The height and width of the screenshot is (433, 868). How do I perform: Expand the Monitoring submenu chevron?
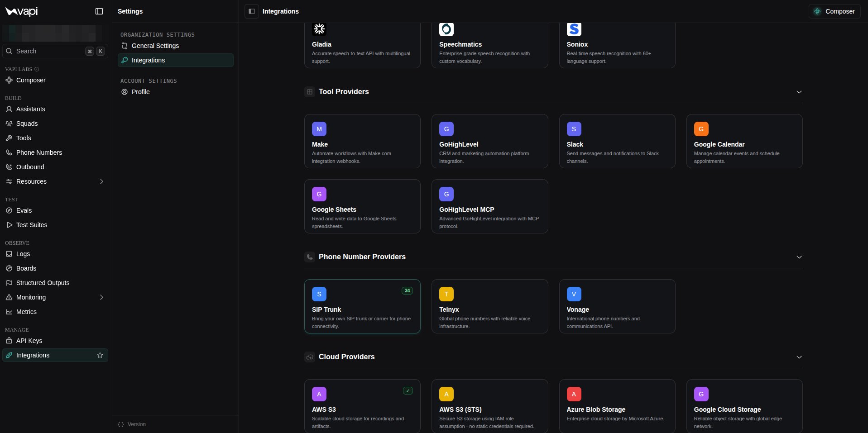tap(101, 297)
